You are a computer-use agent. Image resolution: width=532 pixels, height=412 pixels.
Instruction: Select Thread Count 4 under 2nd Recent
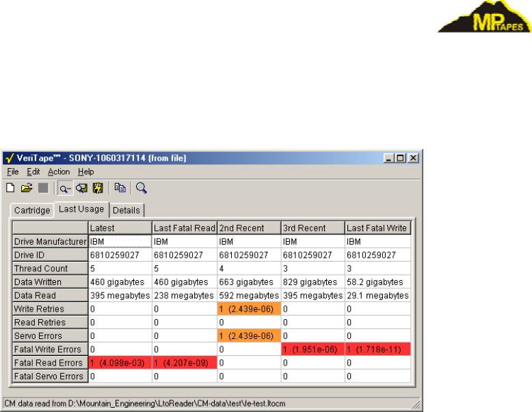(x=249, y=269)
